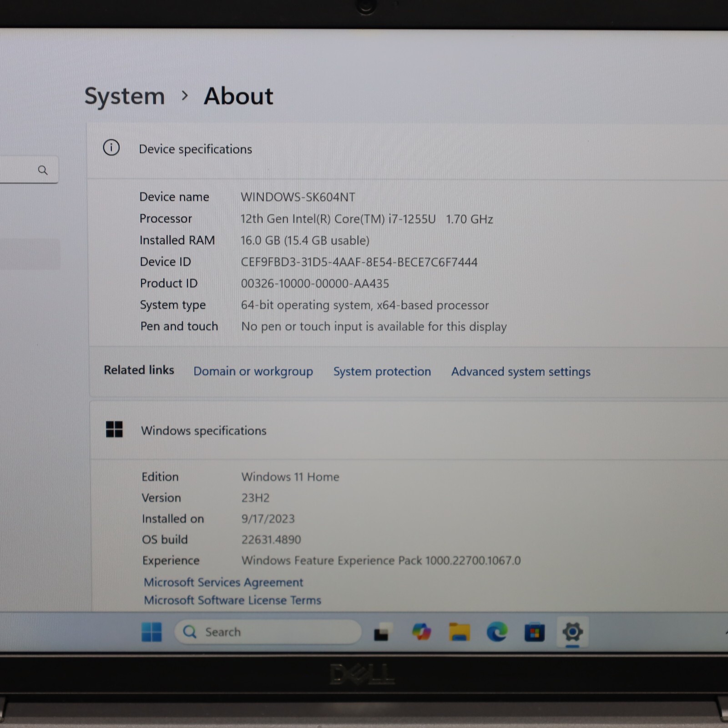The height and width of the screenshot is (728, 728).
Task: Select version value 23H2
Action: coord(255,498)
